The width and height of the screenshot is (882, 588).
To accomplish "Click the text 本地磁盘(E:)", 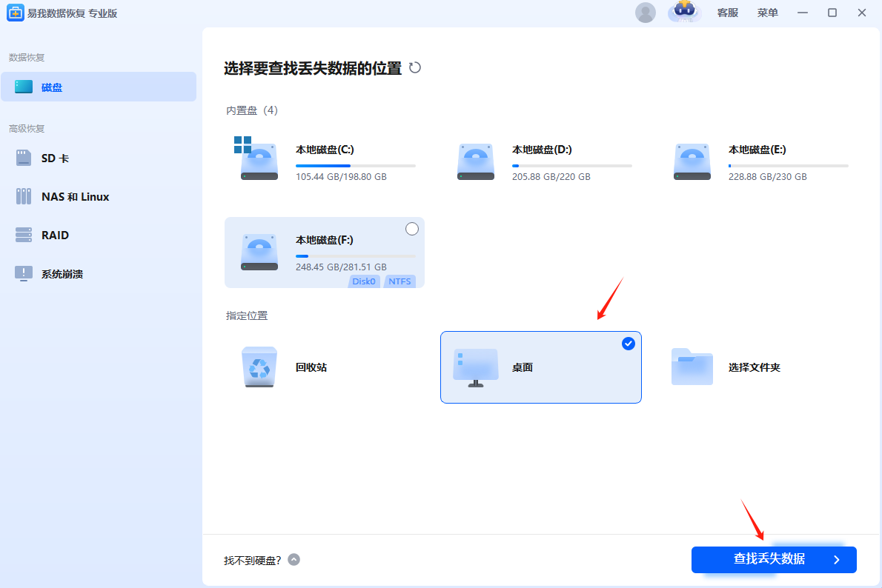I will (x=757, y=150).
